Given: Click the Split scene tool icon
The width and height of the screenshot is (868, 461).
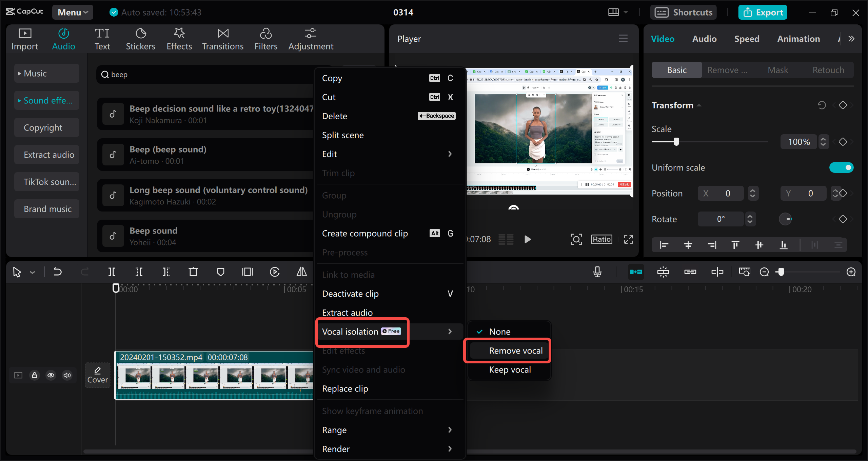Looking at the screenshot, I should point(343,135).
